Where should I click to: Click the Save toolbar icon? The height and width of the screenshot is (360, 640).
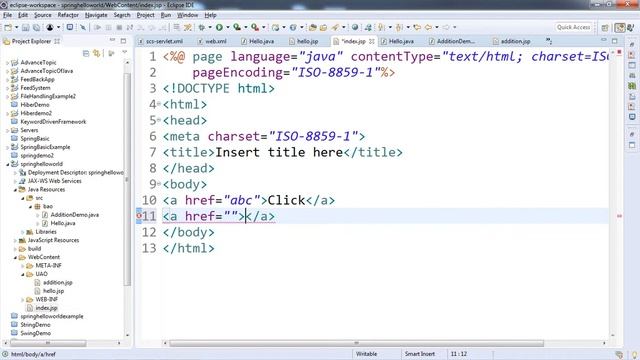[25, 27]
